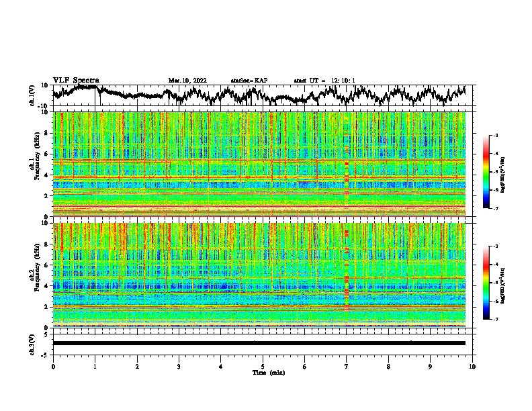Click the "station=KAP" header label
The width and height of the screenshot is (532, 411).
coord(249,81)
